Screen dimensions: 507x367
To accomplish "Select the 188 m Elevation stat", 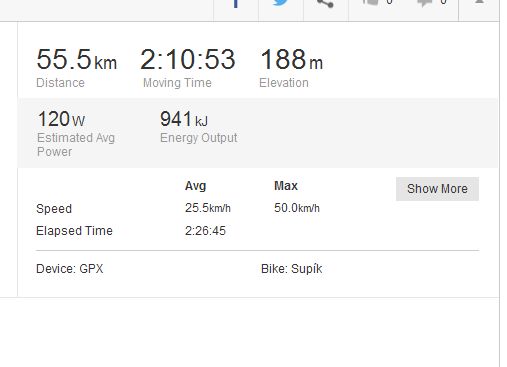I will (x=291, y=68).
